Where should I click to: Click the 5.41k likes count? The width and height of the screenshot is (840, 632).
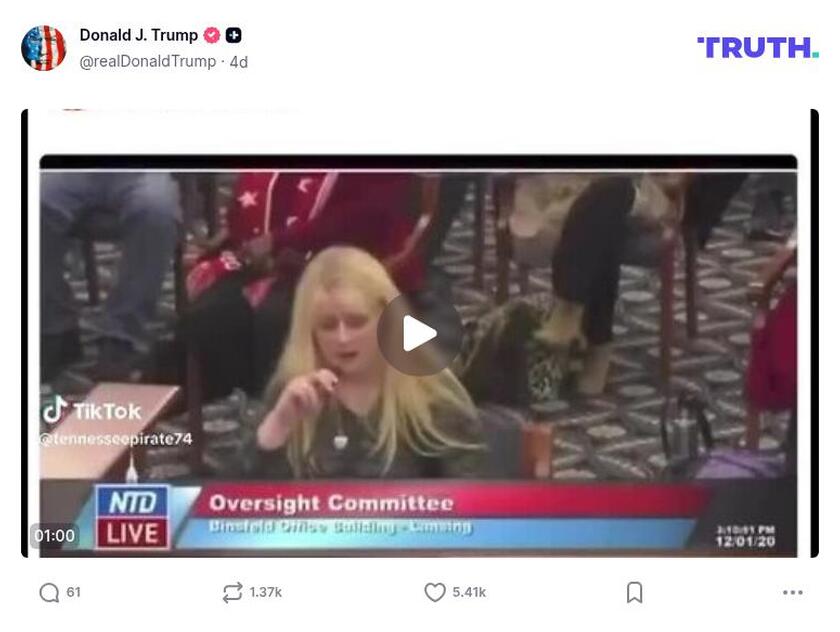(469, 592)
